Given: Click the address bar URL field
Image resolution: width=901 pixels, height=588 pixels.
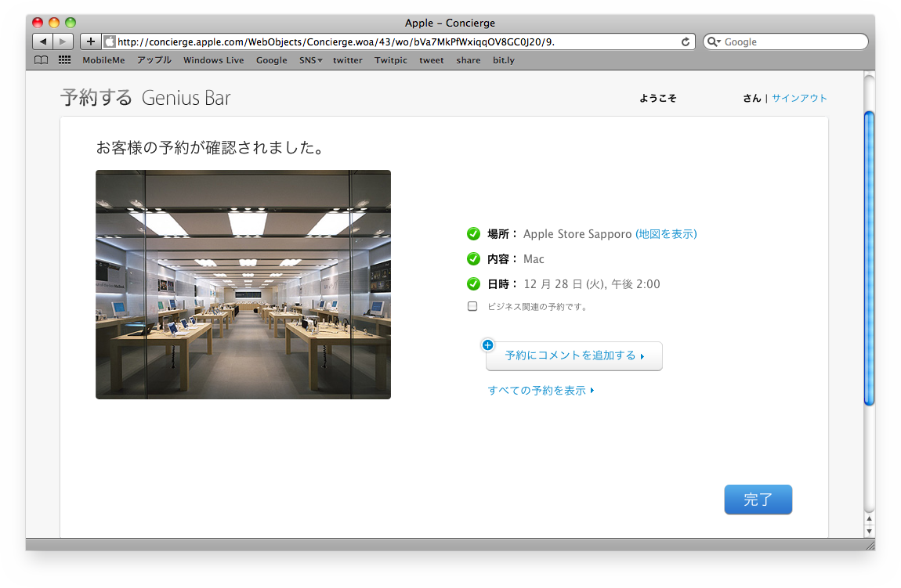Looking at the screenshot, I should 398,42.
